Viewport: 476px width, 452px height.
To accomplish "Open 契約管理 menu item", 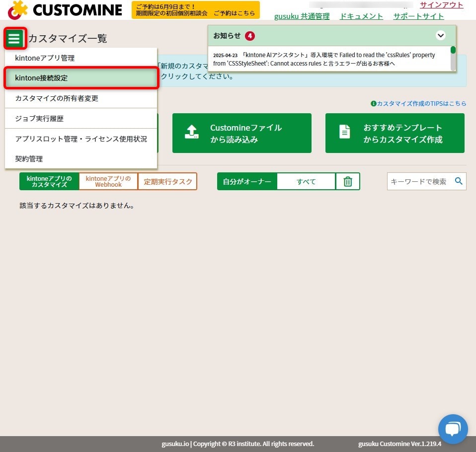I will (x=81, y=159).
